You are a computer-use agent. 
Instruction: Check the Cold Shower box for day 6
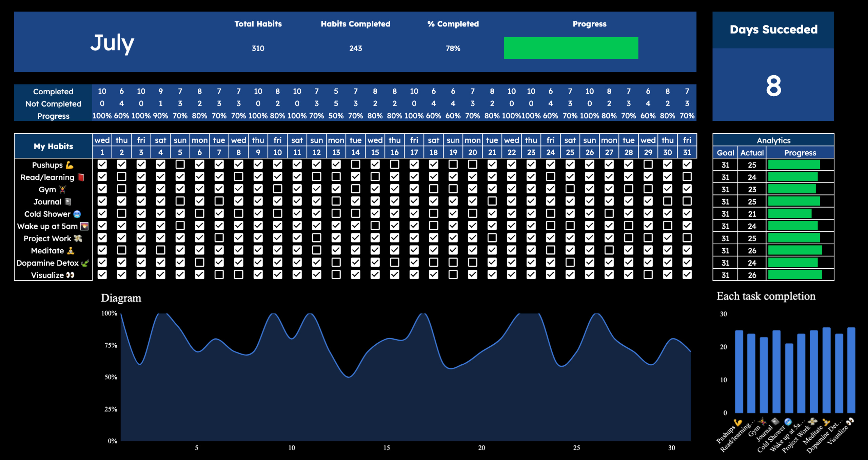coord(200,213)
